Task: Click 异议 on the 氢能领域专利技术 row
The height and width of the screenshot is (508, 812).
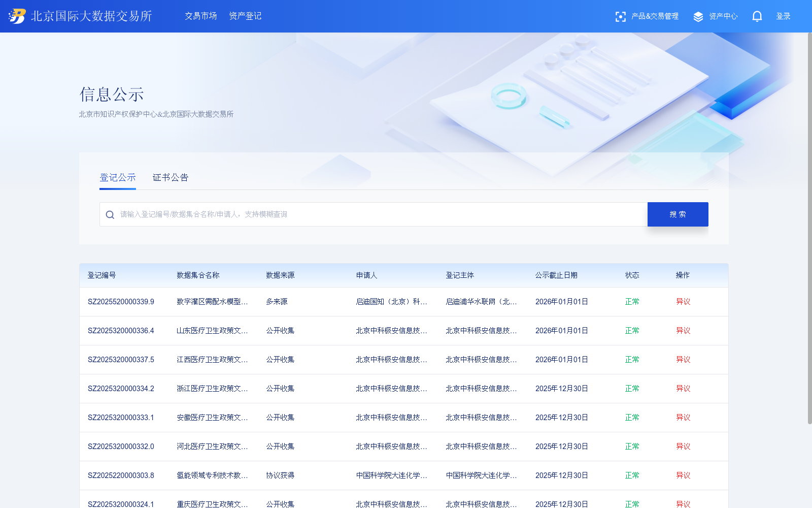Action: (684, 475)
